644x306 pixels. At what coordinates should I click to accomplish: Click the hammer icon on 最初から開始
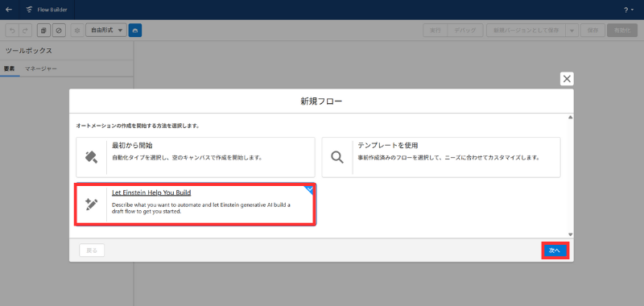tap(91, 157)
